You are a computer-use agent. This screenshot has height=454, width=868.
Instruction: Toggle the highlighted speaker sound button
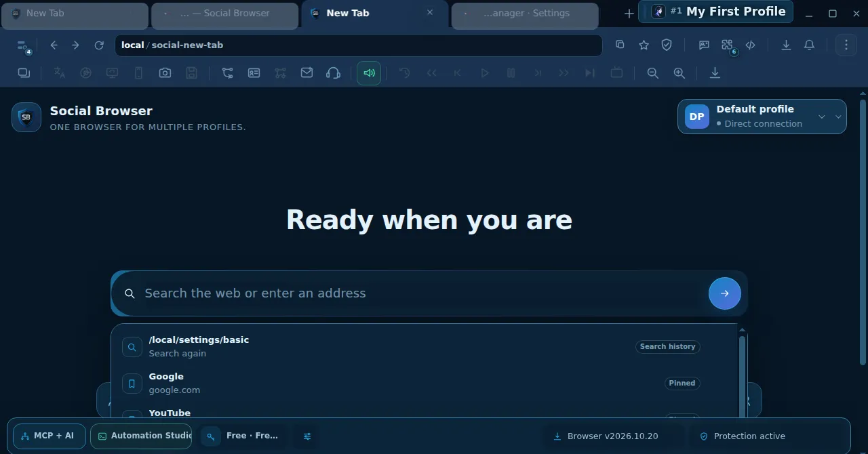tap(369, 73)
